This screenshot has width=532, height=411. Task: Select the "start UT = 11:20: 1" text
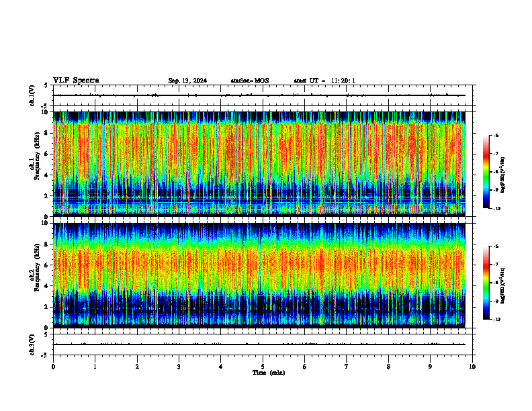(324, 81)
